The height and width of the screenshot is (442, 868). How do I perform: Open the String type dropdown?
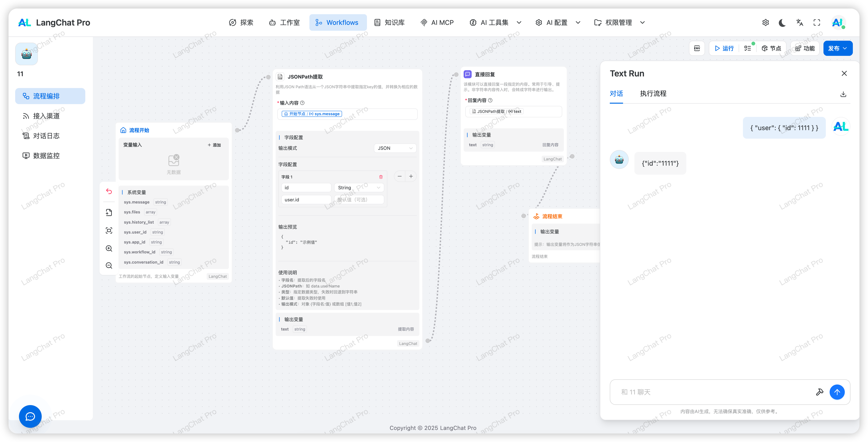[x=359, y=187]
